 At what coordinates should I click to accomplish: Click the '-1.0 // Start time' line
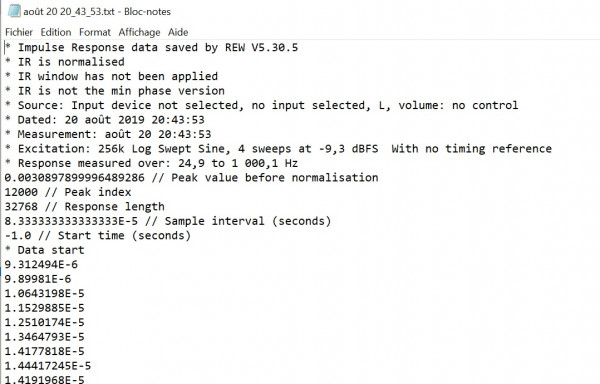coord(98,236)
